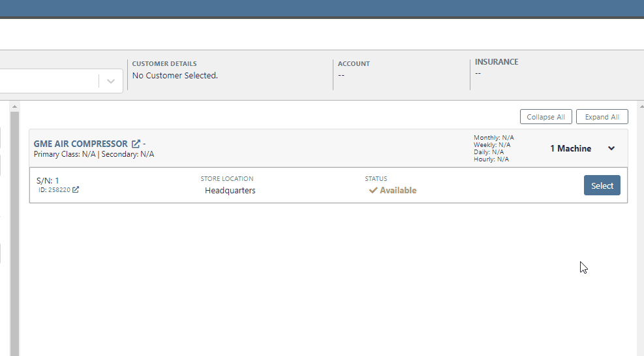
Task: Click the Daily: N/A rate
Action: [x=489, y=152]
